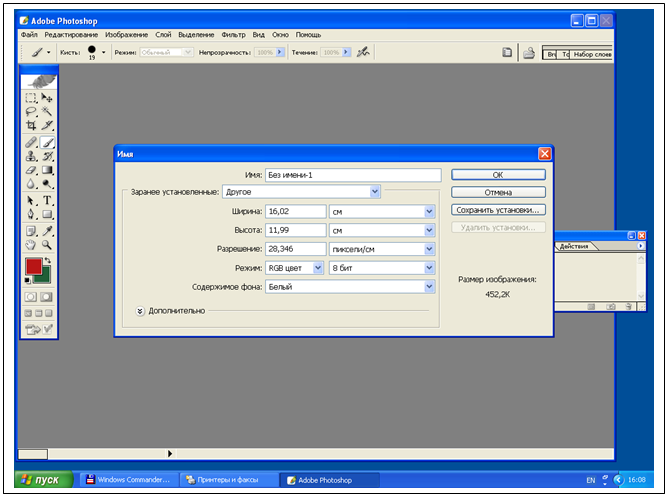Open the Фильтр menu

tap(233, 34)
